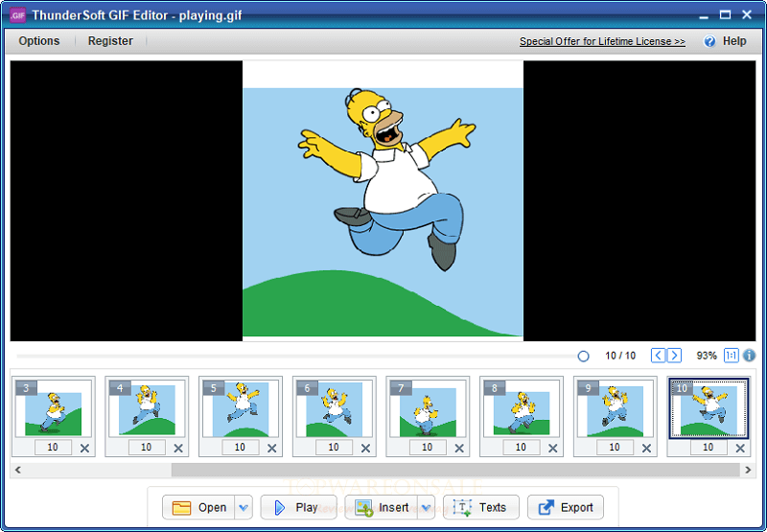Click the delay field of frame 10
This screenshot has width=767, height=532.
click(709, 448)
